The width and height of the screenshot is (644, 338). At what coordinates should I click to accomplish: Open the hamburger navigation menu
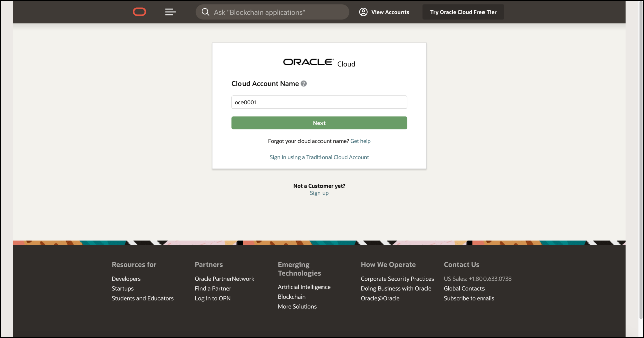170,12
